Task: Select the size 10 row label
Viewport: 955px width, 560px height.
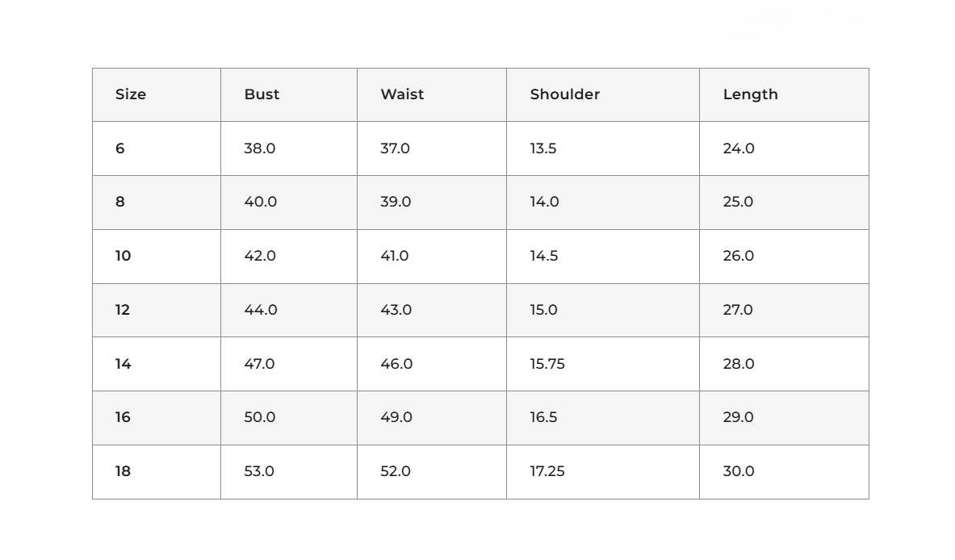Action: 123,256
